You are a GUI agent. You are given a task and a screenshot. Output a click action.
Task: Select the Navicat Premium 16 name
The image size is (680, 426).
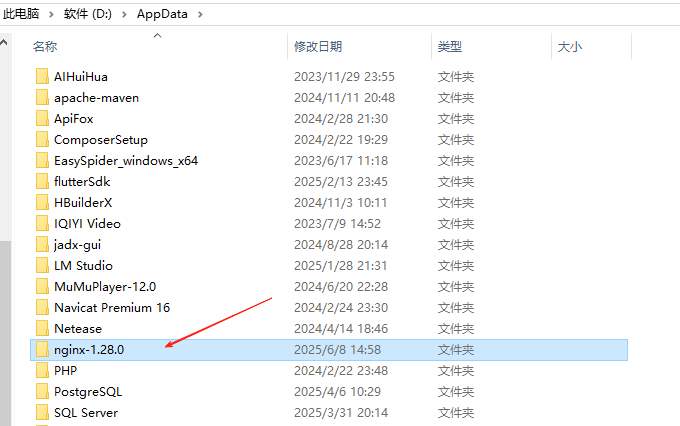click(112, 308)
